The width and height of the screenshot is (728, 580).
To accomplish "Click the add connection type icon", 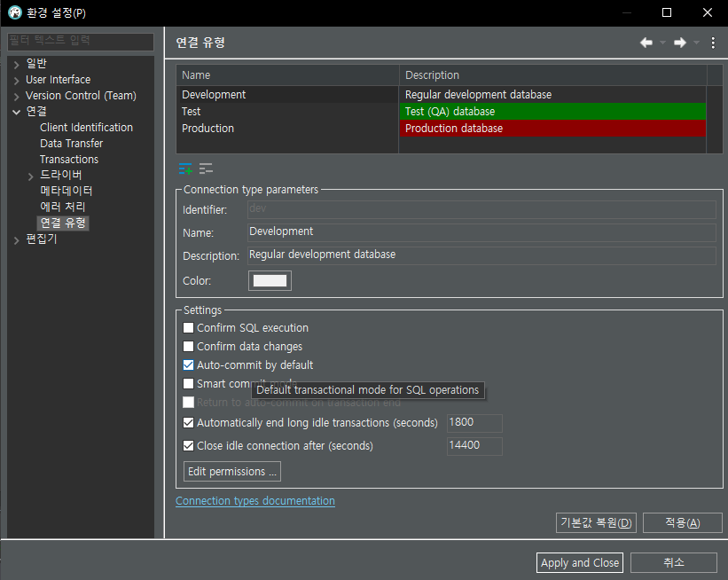I will click(x=185, y=169).
